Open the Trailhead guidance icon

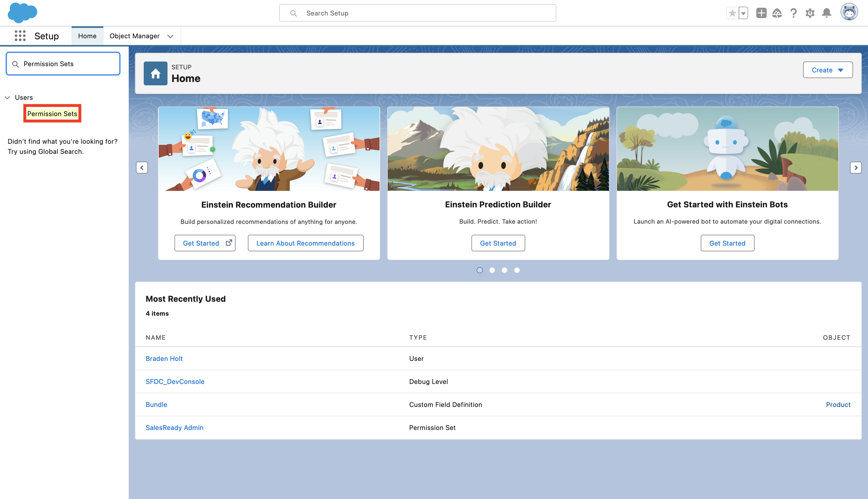tap(777, 13)
